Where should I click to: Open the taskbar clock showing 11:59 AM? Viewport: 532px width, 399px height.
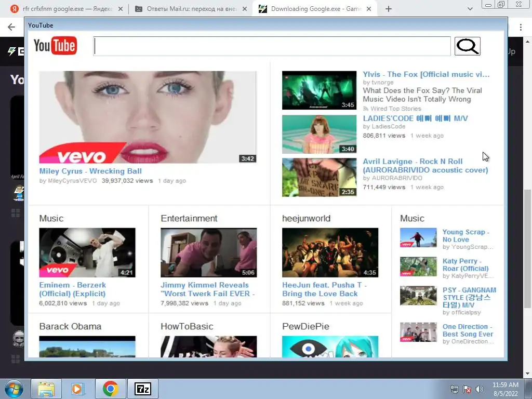point(506,389)
